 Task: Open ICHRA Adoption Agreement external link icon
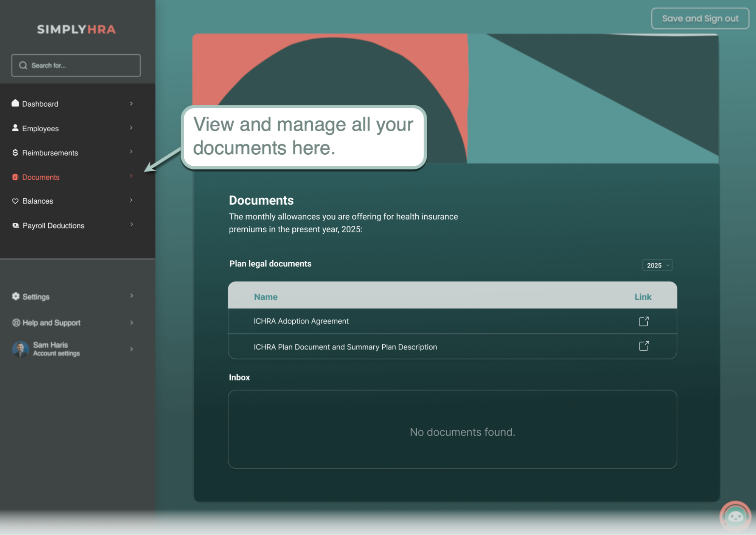(644, 321)
